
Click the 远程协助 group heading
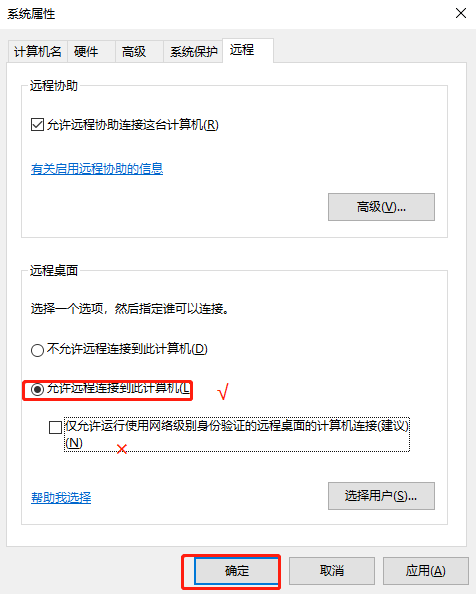[x=54, y=86]
